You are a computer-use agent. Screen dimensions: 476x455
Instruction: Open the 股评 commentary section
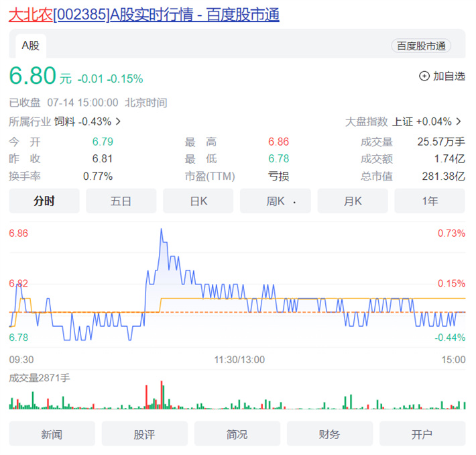[x=144, y=434]
